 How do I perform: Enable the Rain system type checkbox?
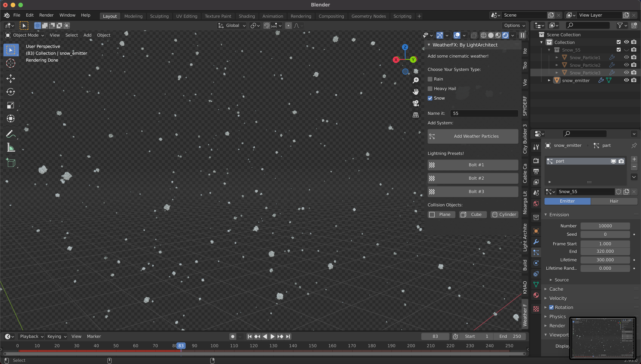[x=430, y=79]
